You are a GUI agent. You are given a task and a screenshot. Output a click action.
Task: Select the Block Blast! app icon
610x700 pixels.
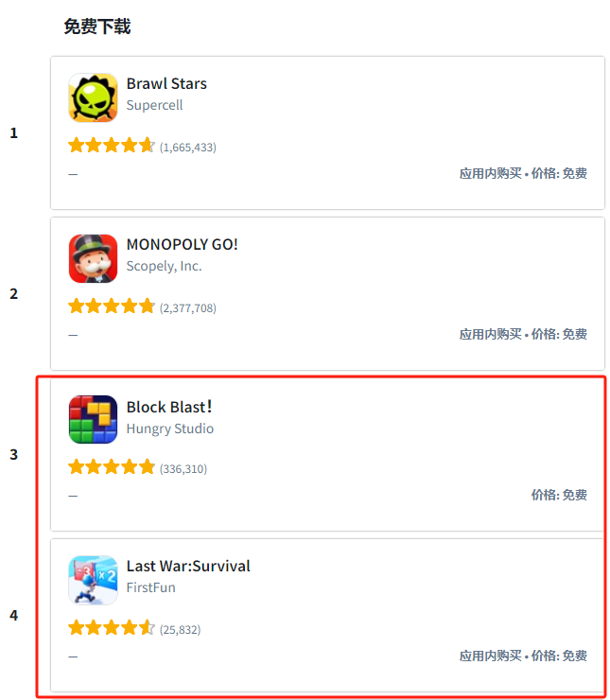(x=93, y=419)
